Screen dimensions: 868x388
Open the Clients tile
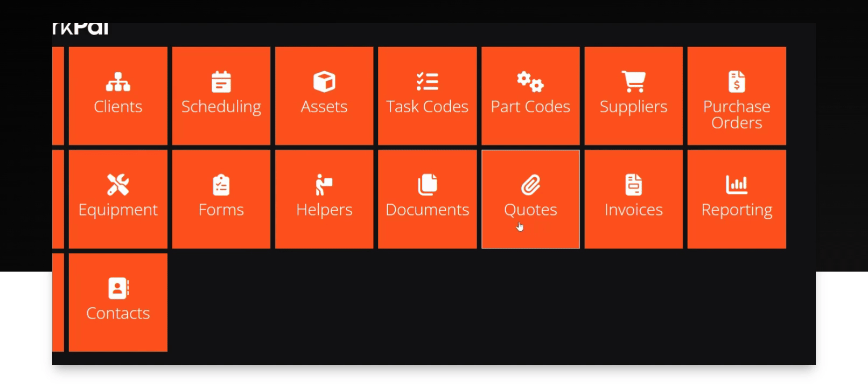pyautogui.click(x=118, y=96)
